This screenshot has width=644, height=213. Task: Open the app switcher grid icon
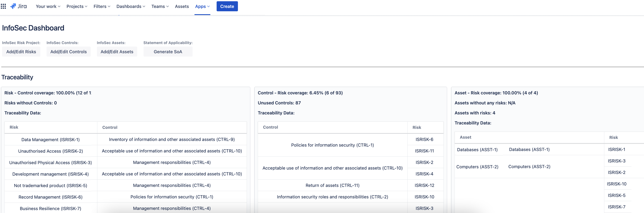(x=3, y=6)
